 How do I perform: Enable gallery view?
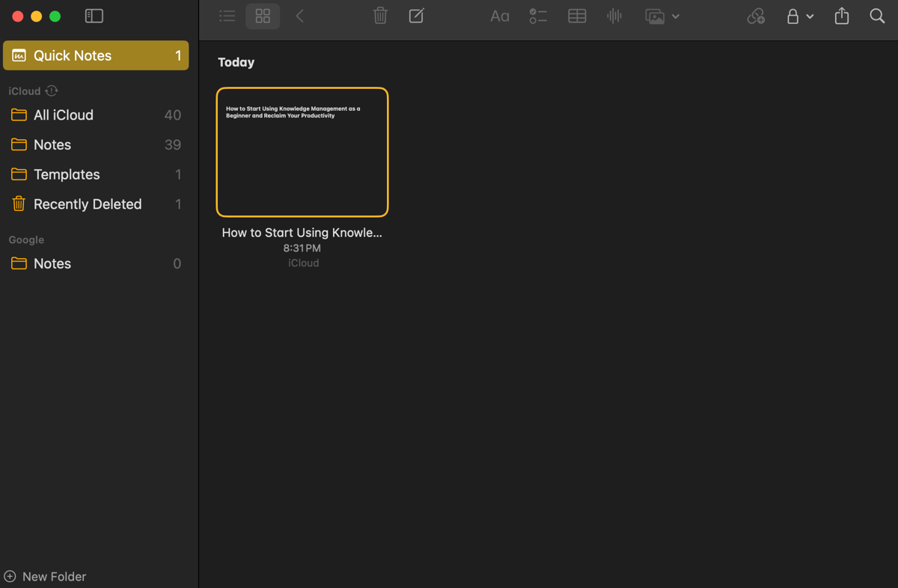[x=262, y=15]
